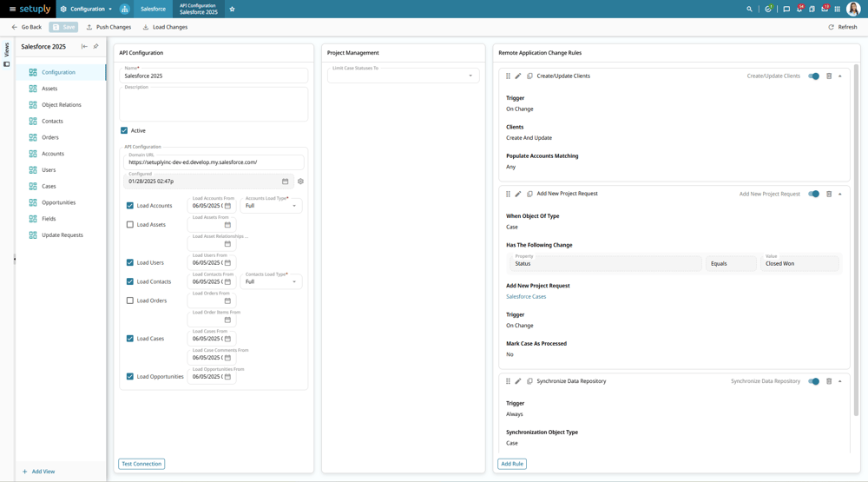Switch to the Salesforce tab
This screenshot has height=482, width=868.
pyautogui.click(x=153, y=9)
